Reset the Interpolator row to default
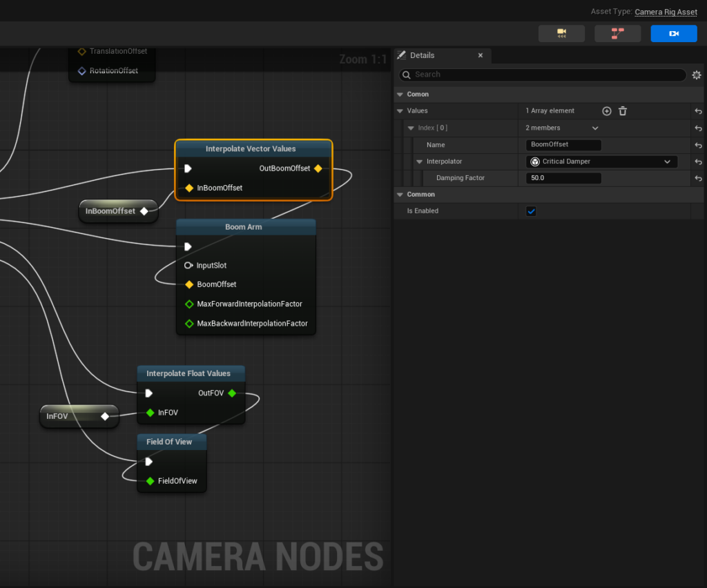The width and height of the screenshot is (707, 588). [699, 161]
